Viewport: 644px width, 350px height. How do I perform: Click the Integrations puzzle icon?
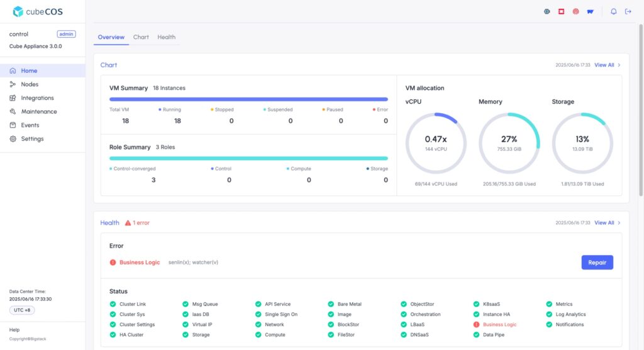[13, 98]
